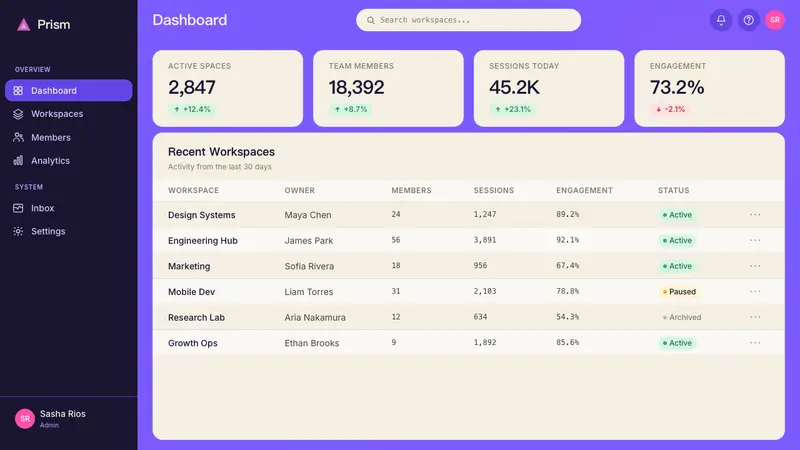
Task: Click the +23.1% change badge
Action: (x=513, y=109)
